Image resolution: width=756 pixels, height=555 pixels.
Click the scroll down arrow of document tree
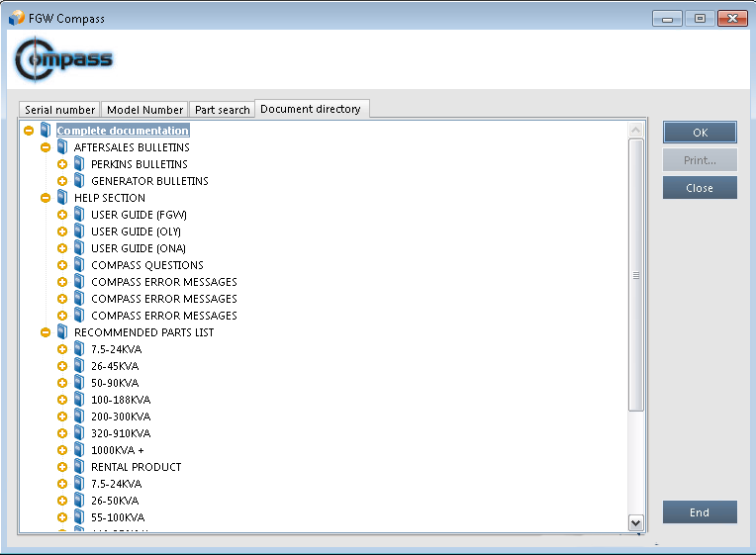click(x=636, y=522)
